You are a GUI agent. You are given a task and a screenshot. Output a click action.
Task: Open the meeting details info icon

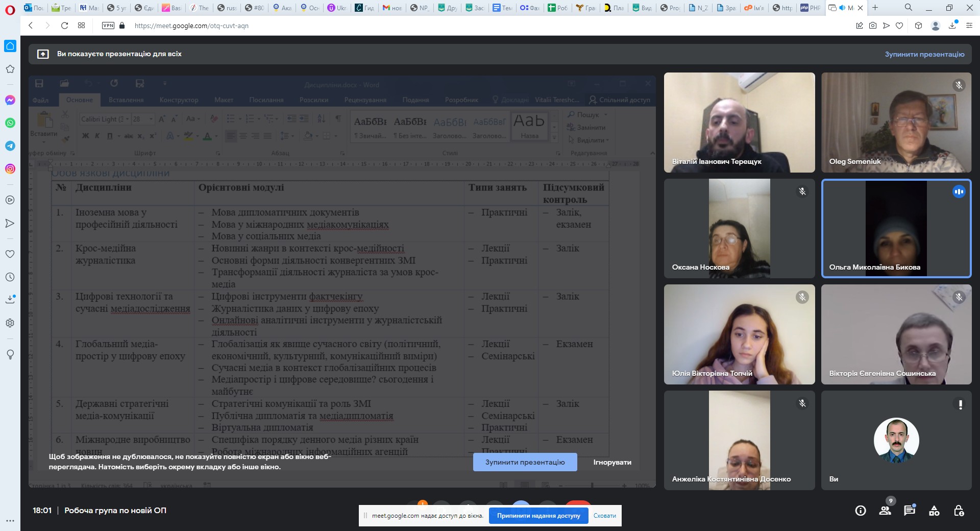861,511
